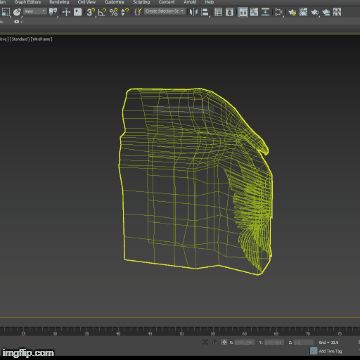
Task: Toggle Absolute/Offset transform mode icon
Action: (x=224, y=342)
